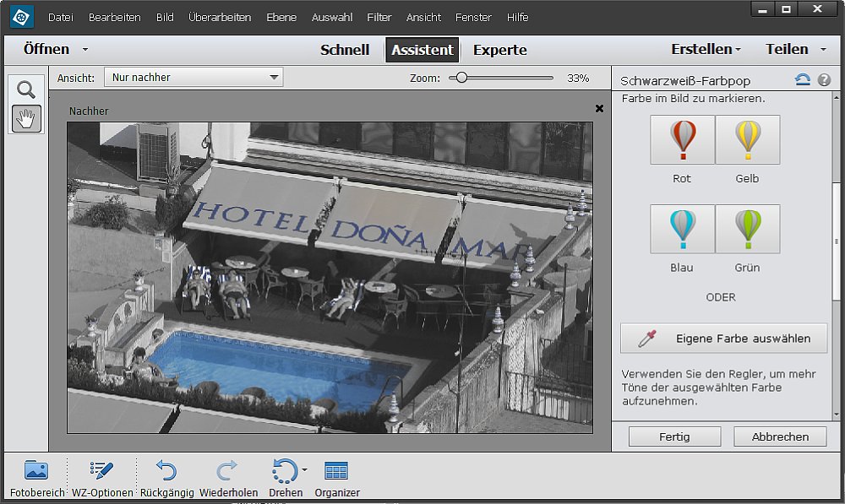This screenshot has height=504, width=845.
Task: Click Eigene Farbe auswählen button
Action: (724, 339)
